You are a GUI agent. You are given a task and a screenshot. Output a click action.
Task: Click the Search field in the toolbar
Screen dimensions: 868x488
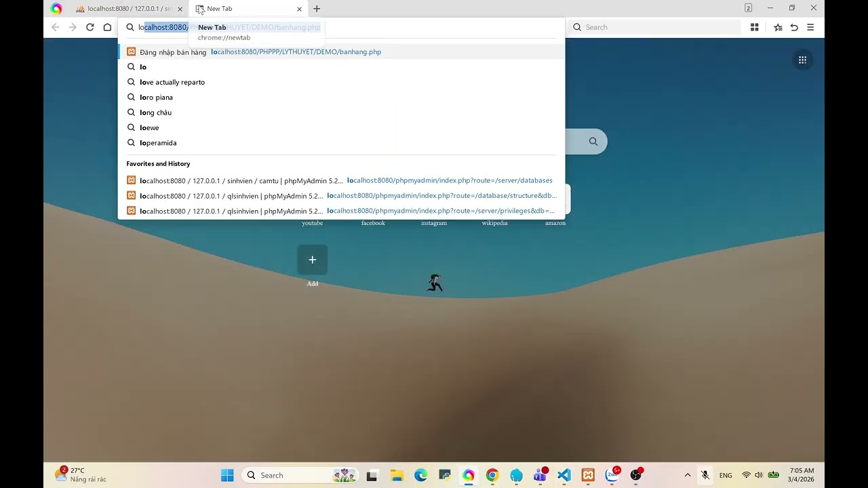click(654, 27)
